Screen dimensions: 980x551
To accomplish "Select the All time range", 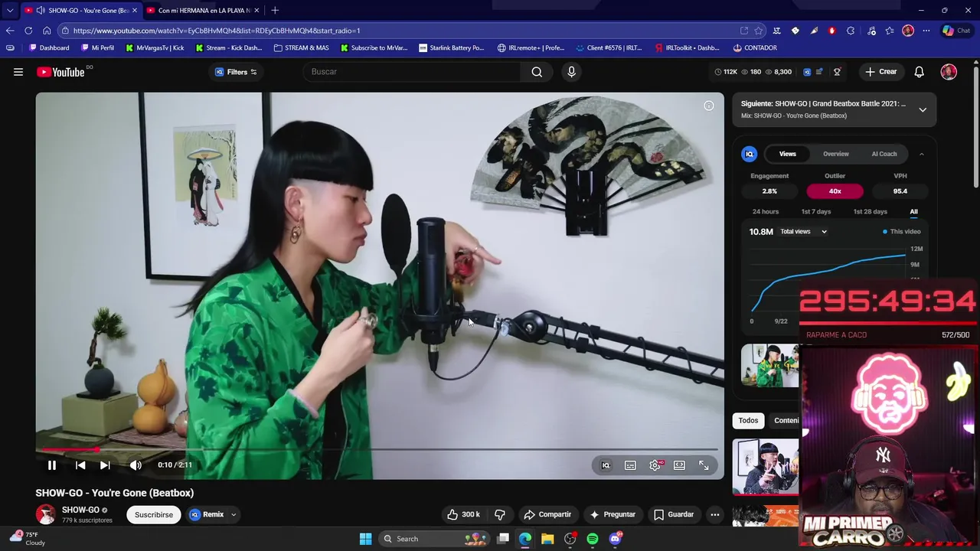I will point(913,212).
